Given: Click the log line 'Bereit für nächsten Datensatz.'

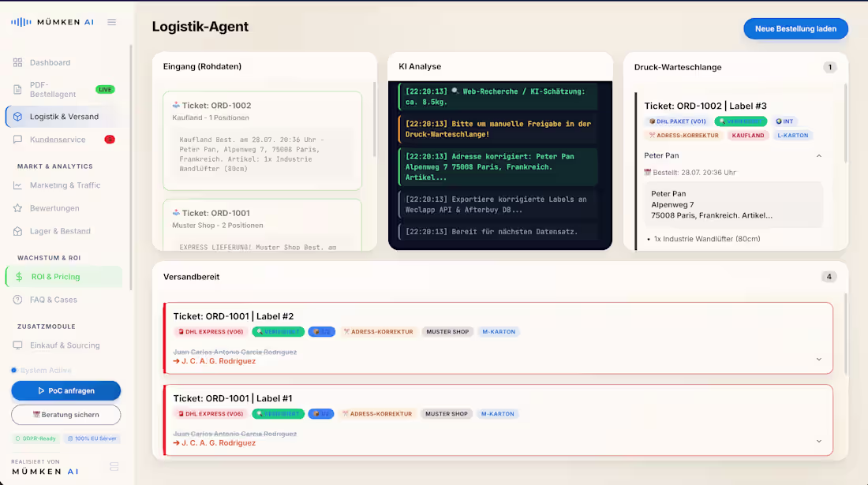Looking at the screenshot, I should click(x=499, y=231).
